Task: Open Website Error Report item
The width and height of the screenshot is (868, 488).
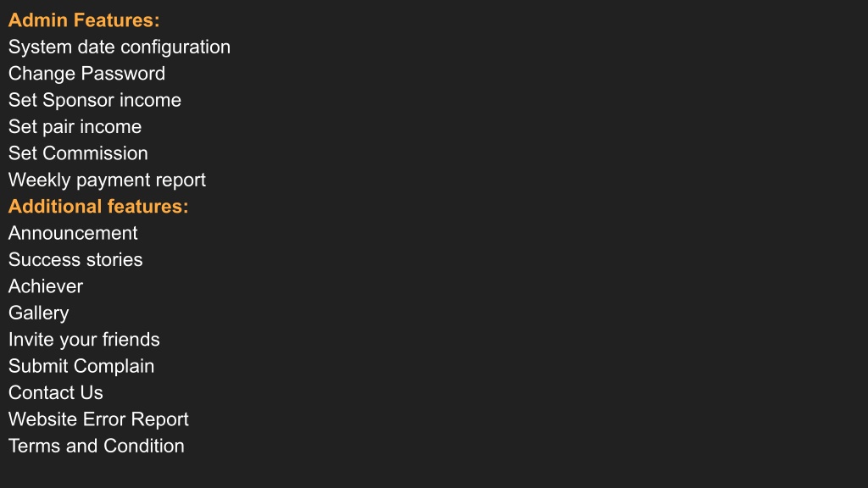Action: click(x=98, y=419)
